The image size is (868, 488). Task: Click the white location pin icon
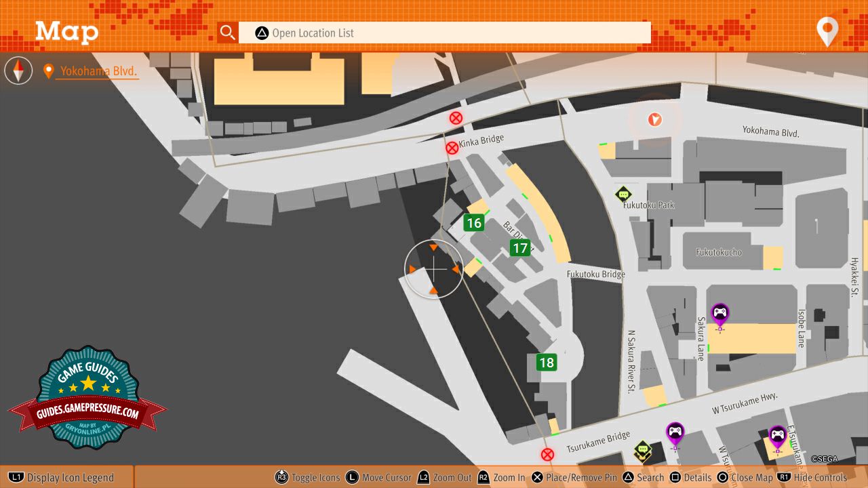coord(827,31)
